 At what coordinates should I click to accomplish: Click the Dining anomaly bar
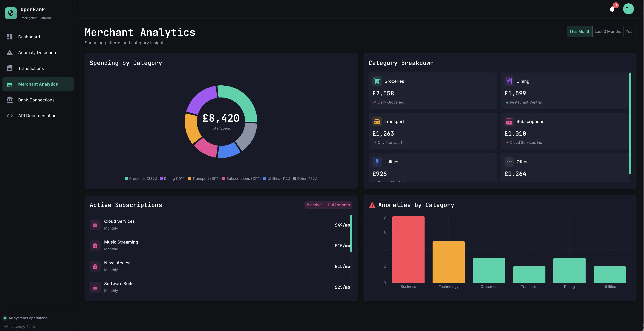click(x=569, y=271)
